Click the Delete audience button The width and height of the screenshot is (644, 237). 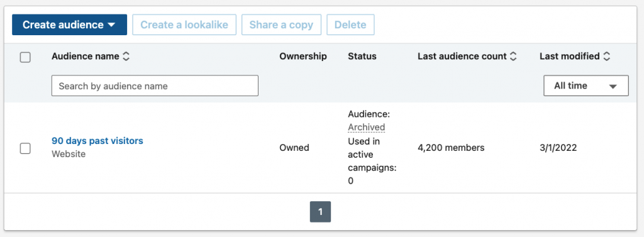(x=350, y=25)
